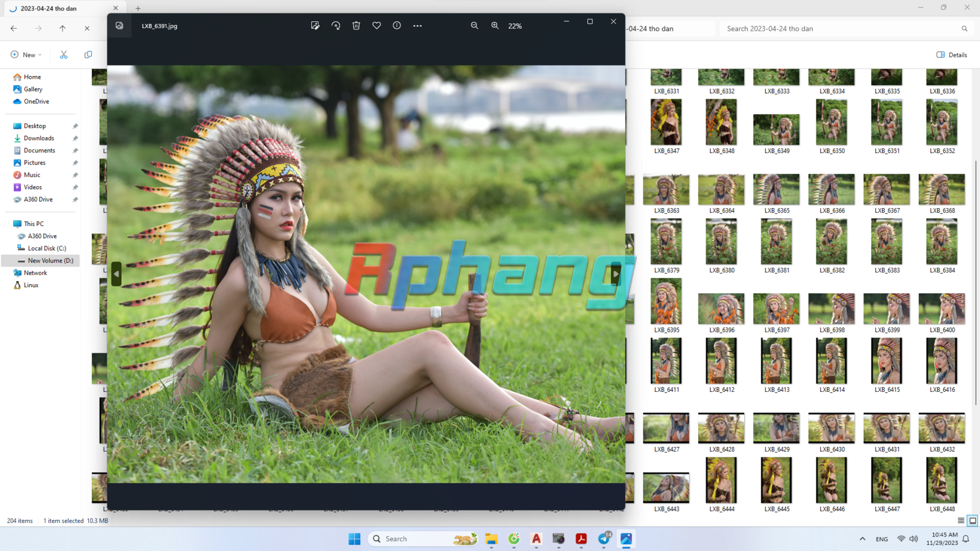Click the ENG language indicator
Image resolution: width=980 pixels, height=551 pixels.
[882, 539]
